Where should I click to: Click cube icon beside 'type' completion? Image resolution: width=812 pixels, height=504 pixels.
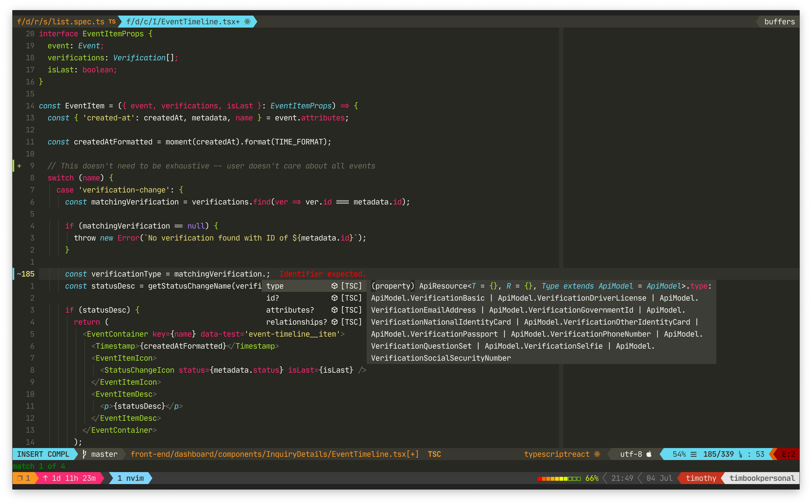334,286
